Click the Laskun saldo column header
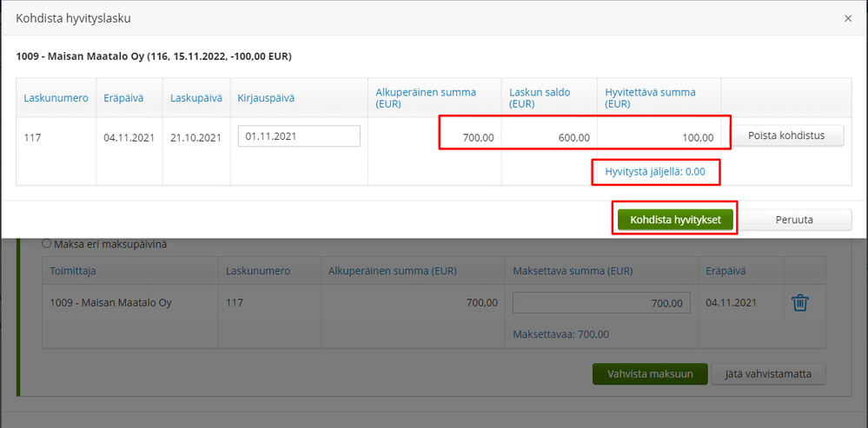The image size is (868, 428). [540, 97]
